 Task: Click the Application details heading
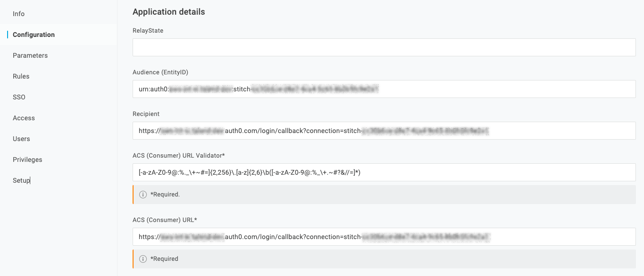[169, 11]
